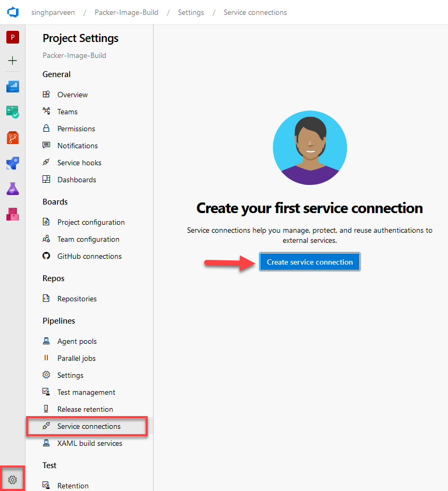Open the project avatar P icon
Viewport: 448px width, 491px height.
pyautogui.click(x=12, y=37)
